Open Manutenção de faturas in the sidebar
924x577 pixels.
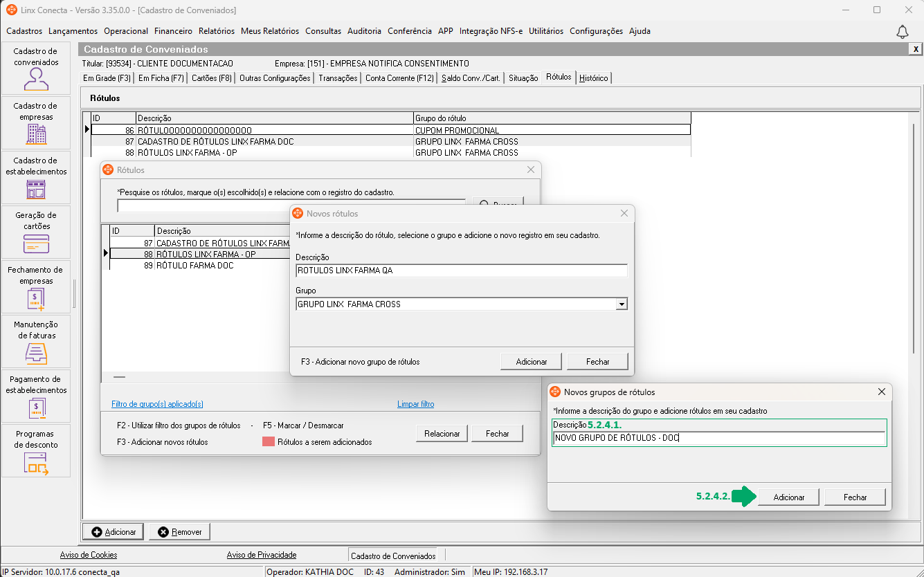pos(36,341)
